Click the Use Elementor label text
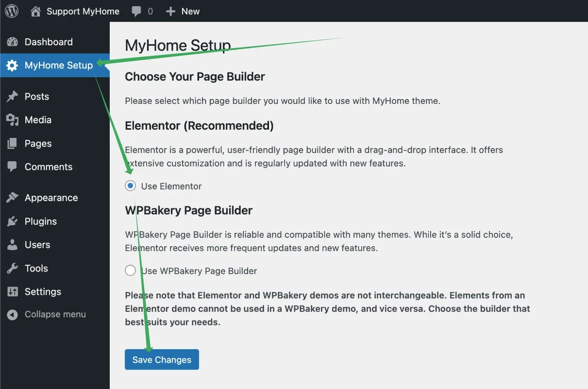The image size is (588, 389). coord(171,186)
